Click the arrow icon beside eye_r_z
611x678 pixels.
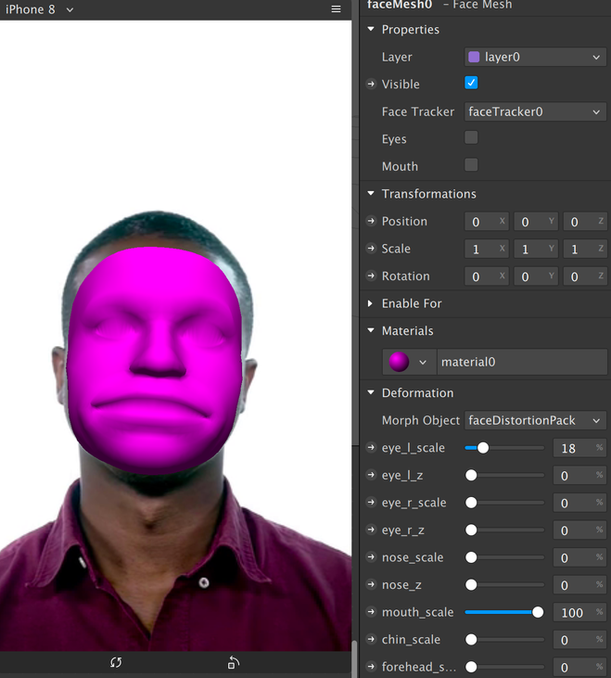click(x=371, y=530)
